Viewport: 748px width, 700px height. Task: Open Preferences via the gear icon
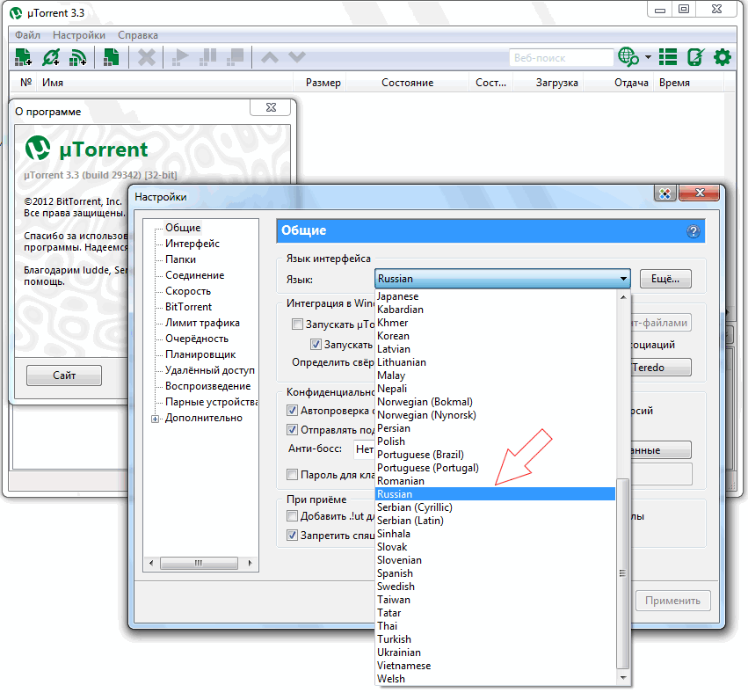click(x=723, y=57)
